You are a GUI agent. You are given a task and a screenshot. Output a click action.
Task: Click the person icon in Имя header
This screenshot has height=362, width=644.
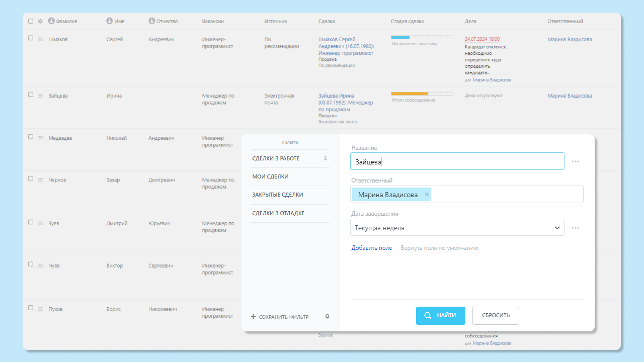pos(110,21)
